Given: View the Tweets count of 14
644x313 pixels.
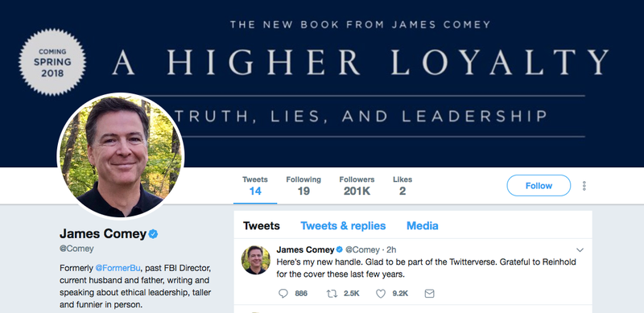Looking at the screenshot, I should [x=255, y=186].
